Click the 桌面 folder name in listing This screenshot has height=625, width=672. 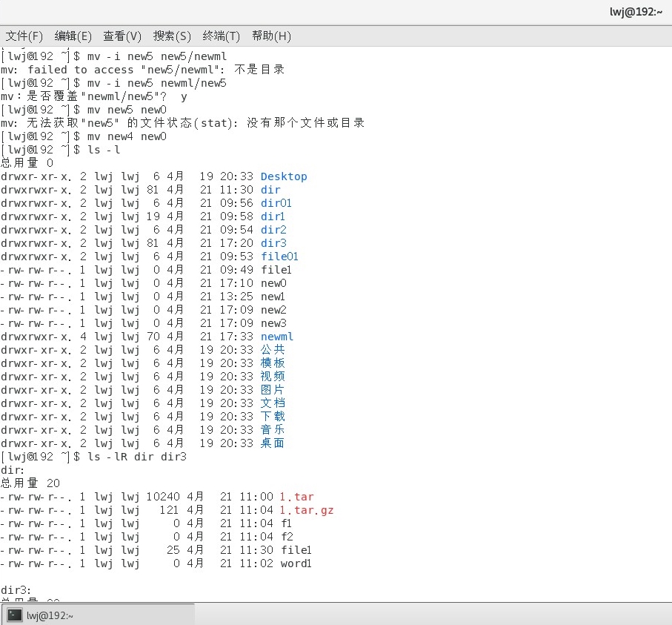[271, 443]
